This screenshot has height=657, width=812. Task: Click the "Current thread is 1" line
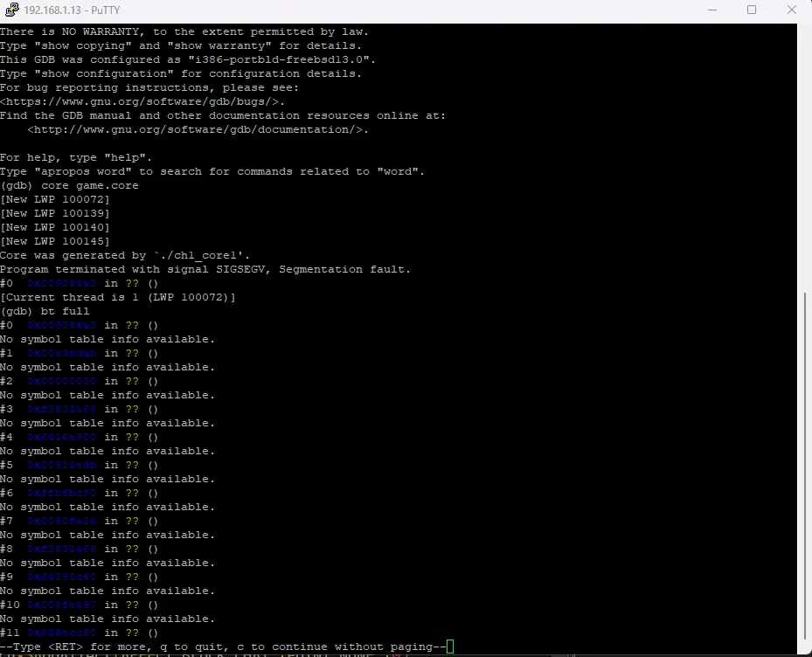click(117, 297)
